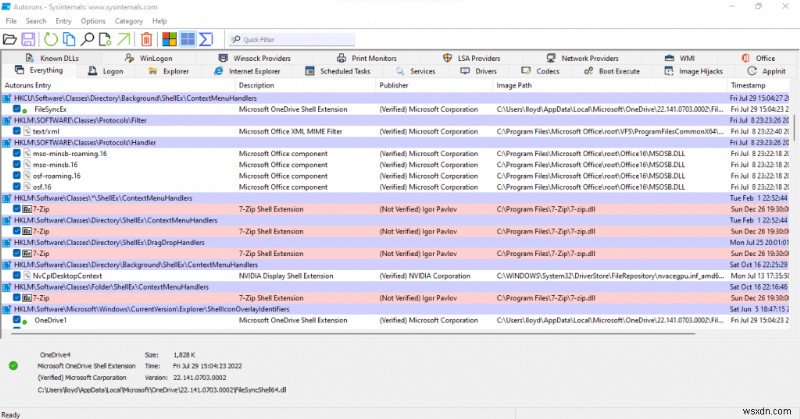The image size is (800, 419).
Task: Sort by Autoruns Entry column header
Action: click(119, 85)
